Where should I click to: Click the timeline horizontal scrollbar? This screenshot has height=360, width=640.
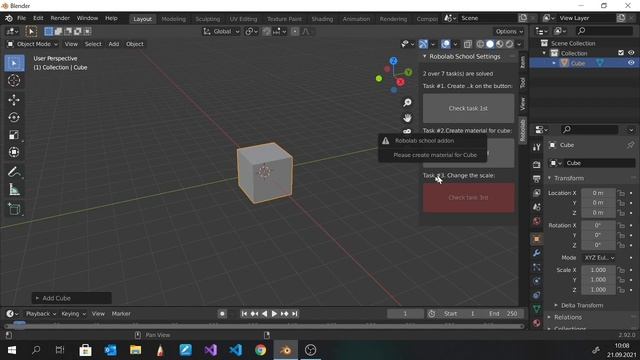[x=264, y=326]
